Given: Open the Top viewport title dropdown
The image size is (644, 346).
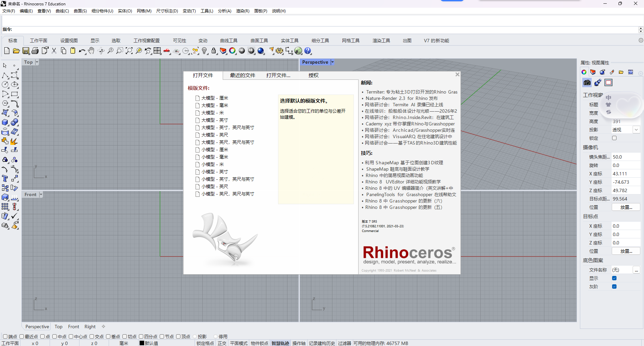Looking at the screenshot, I should [x=37, y=62].
